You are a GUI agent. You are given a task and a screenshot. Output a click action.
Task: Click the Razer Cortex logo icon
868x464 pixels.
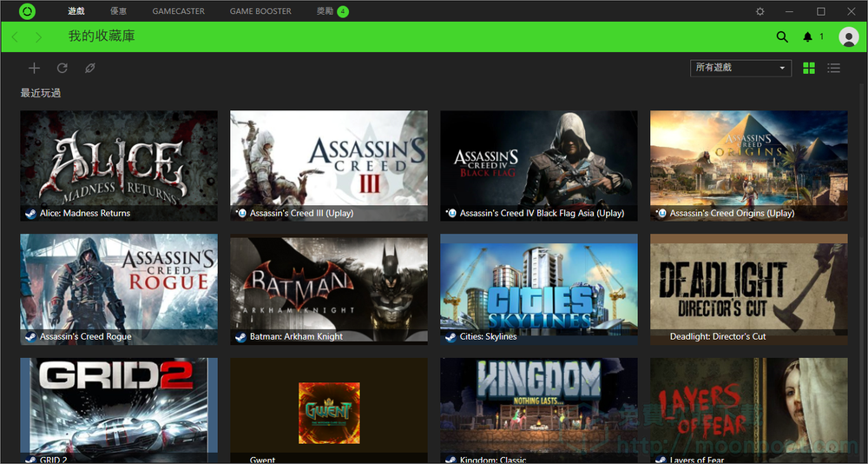27,11
